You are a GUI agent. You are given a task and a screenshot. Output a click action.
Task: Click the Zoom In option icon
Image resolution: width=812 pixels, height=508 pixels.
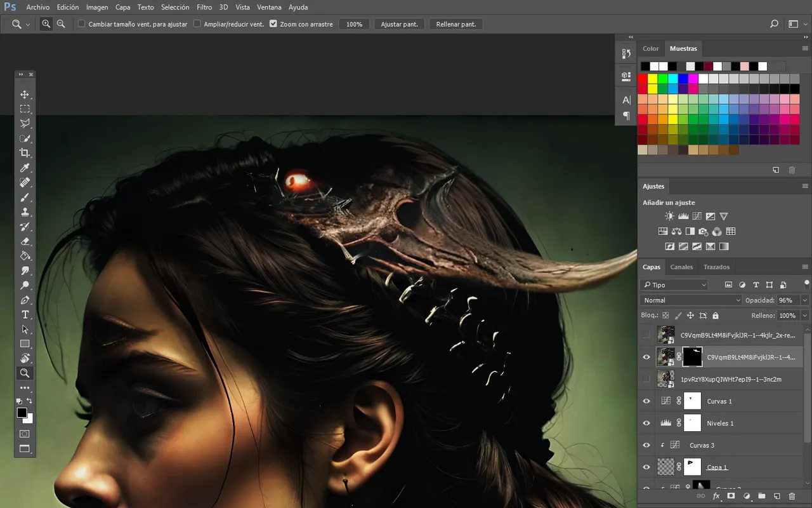point(46,24)
